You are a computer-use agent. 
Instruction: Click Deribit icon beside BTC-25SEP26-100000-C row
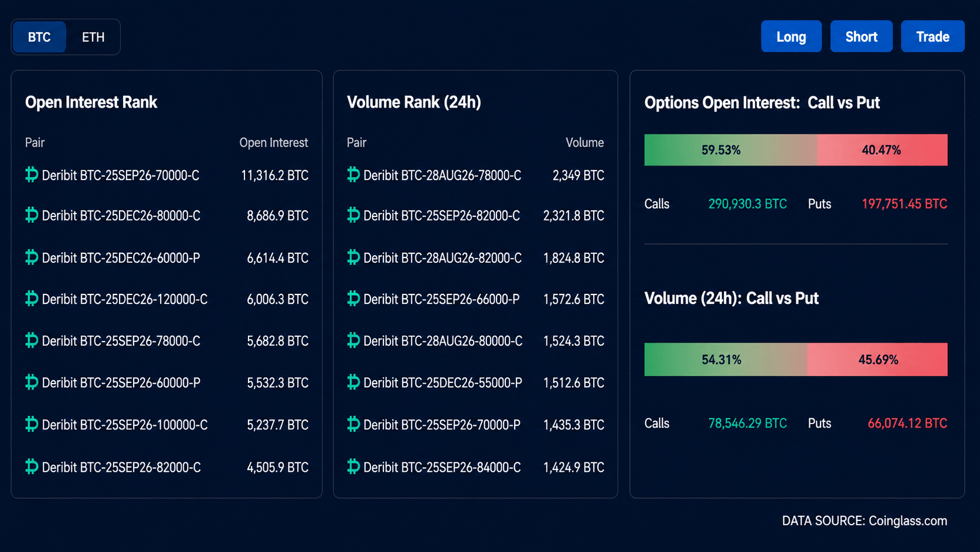[32, 424]
